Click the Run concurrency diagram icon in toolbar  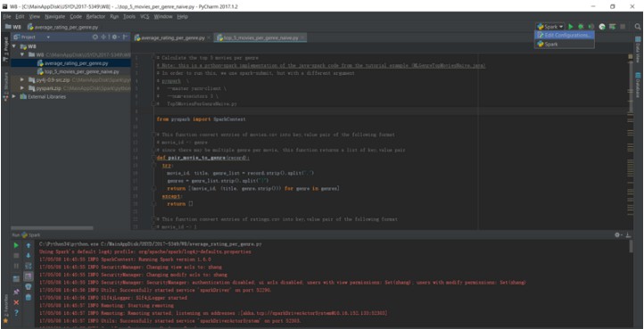point(613,27)
